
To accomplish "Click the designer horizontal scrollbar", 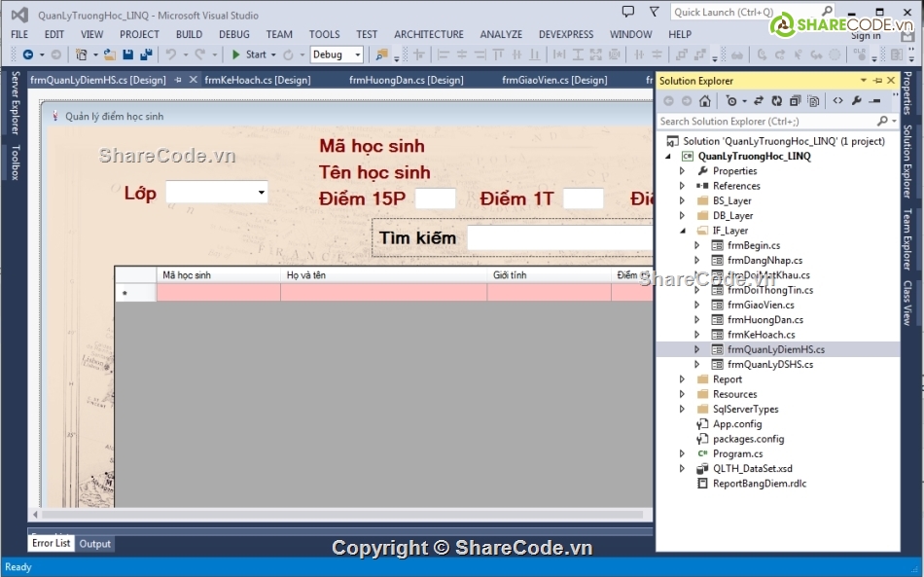I will coord(341,515).
